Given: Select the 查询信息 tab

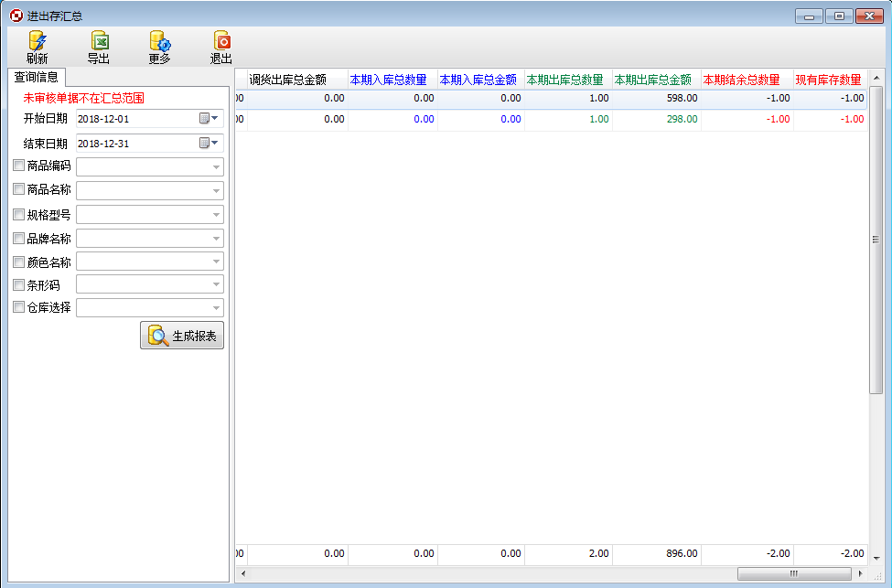Looking at the screenshot, I should click(37, 77).
